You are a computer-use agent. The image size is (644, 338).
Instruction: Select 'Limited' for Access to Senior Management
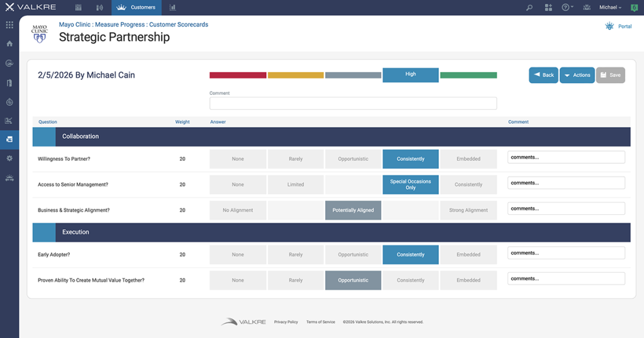[296, 185]
